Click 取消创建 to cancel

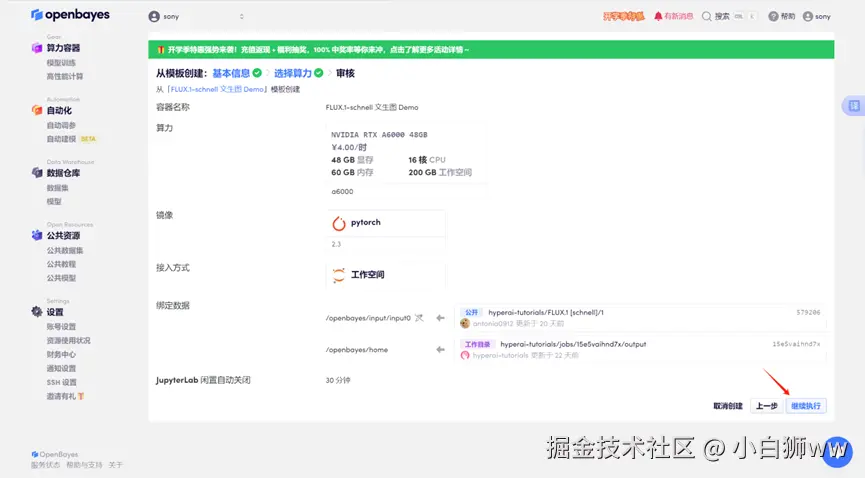tap(728, 406)
